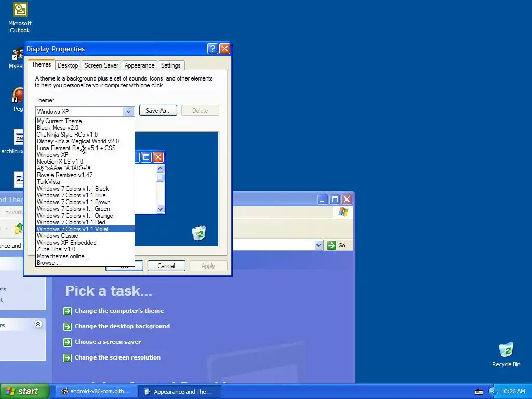Choose Windows 7 Colors v1.1 Red
The height and width of the screenshot is (399, 532).
point(85,222)
